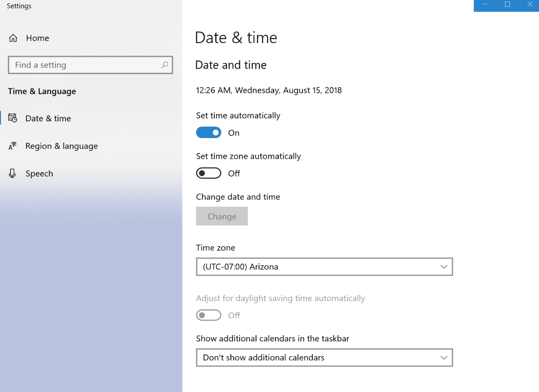Toggle Adjust for daylight saving time automatically
539x392 pixels.
(x=209, y=315)
